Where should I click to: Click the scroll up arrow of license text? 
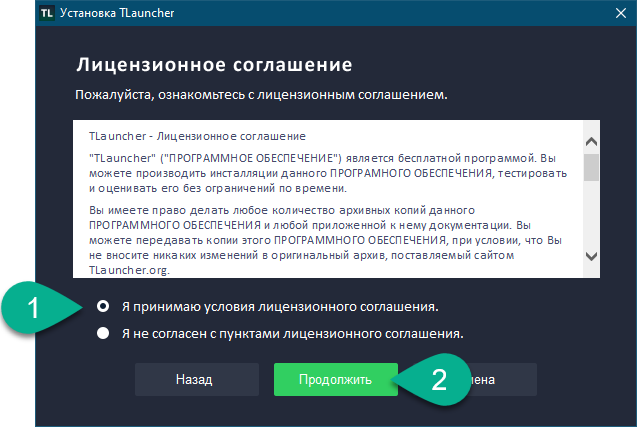590,141
